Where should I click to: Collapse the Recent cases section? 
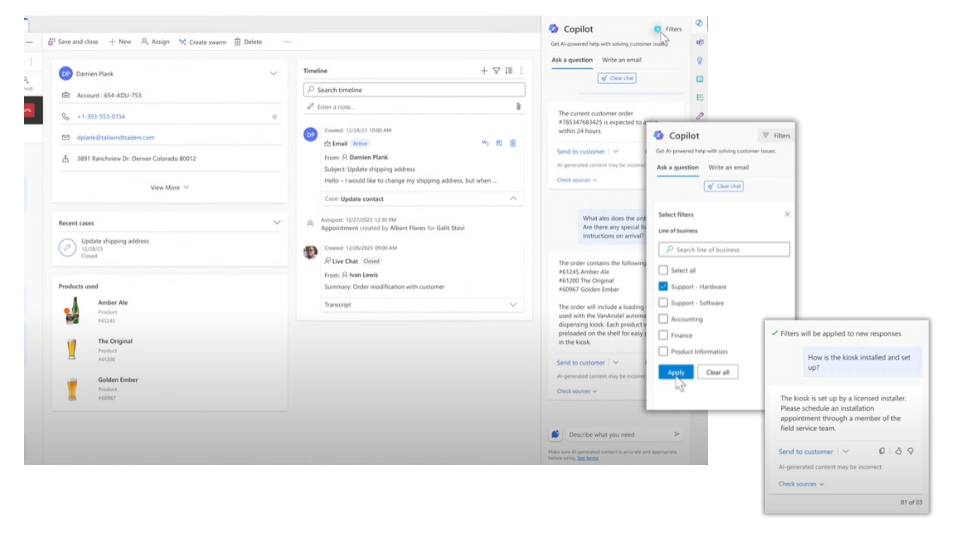[276, 223]
